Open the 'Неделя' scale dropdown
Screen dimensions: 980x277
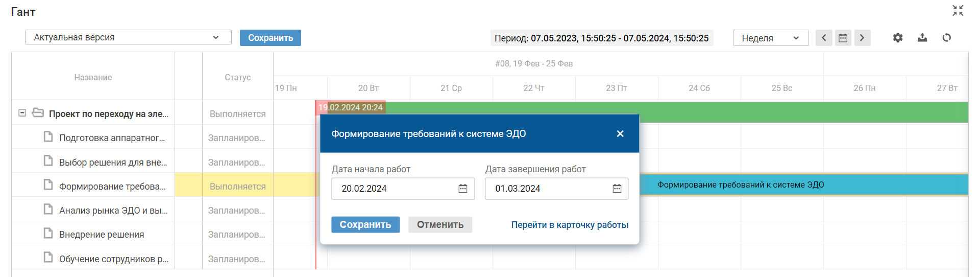coord(770,38)
